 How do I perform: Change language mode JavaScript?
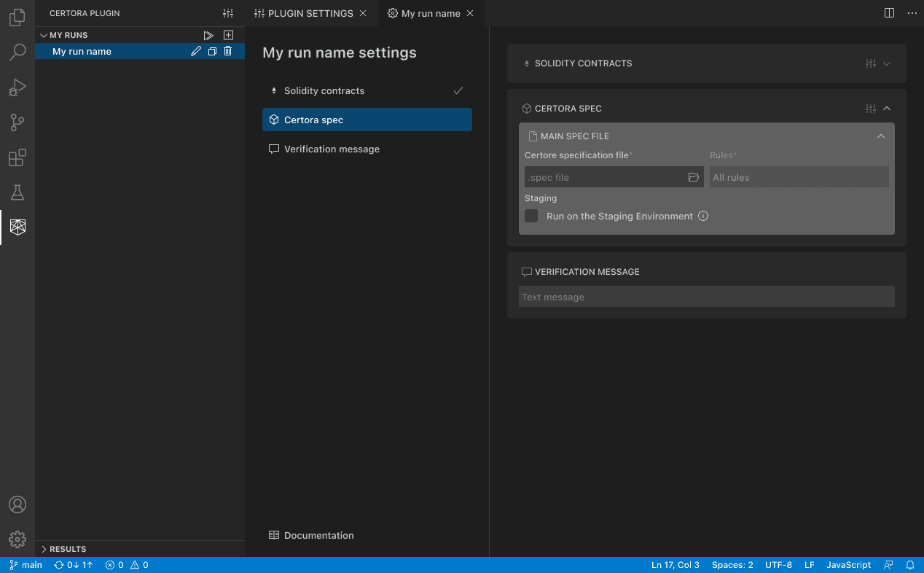[848, 565]
